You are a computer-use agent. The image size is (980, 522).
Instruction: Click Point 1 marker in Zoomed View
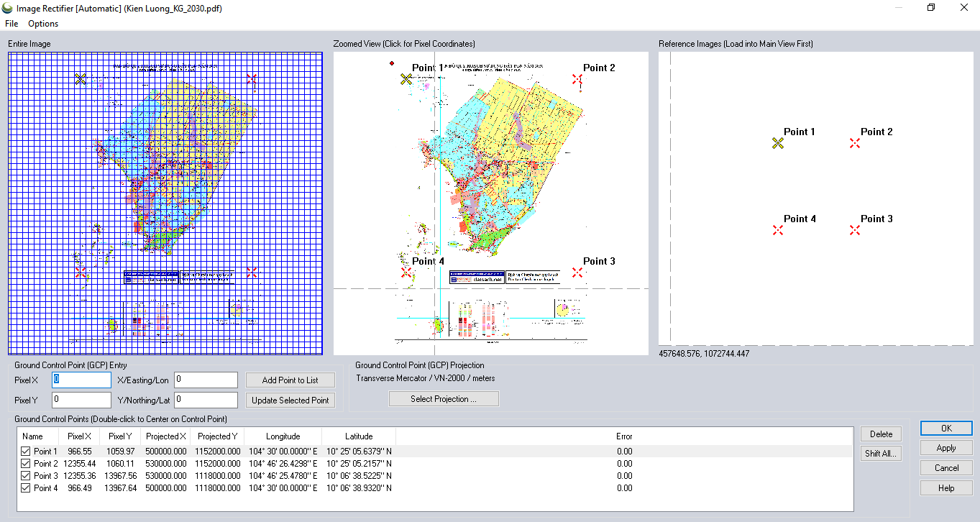pos(406,79)
